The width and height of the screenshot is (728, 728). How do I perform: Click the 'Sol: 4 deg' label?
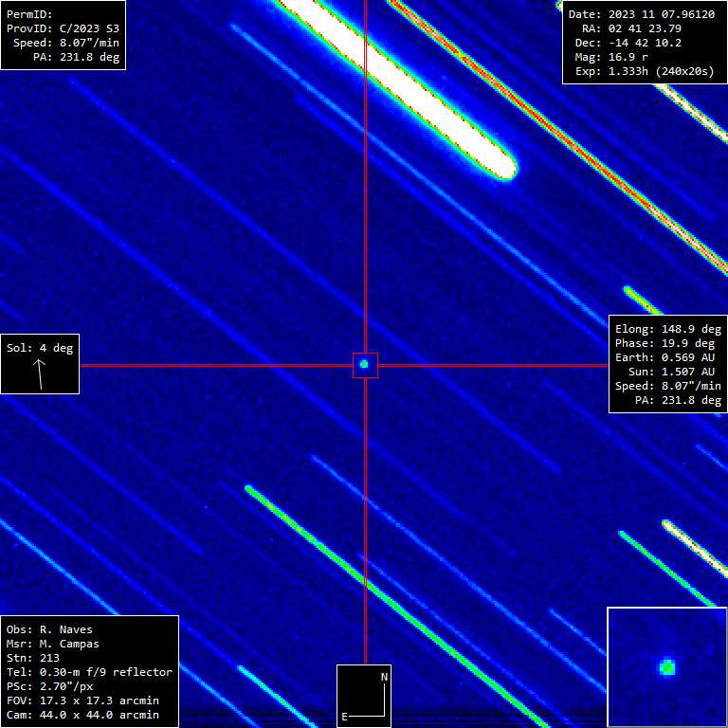pos(40,348)
